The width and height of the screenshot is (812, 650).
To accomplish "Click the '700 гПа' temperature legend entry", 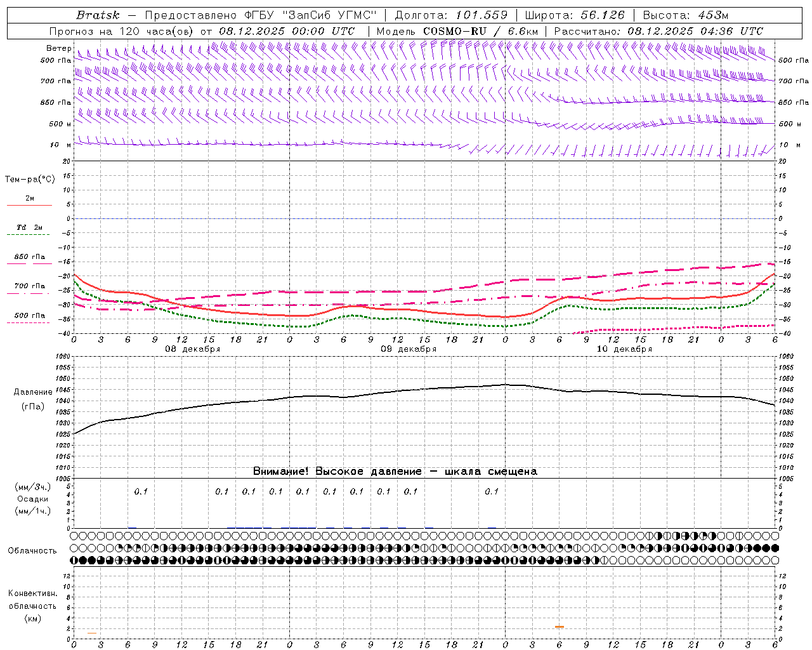I will click(30, 286).
